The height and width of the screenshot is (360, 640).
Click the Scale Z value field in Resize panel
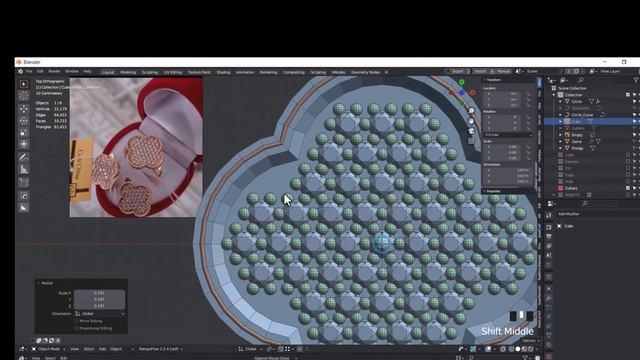pos(100,305)
